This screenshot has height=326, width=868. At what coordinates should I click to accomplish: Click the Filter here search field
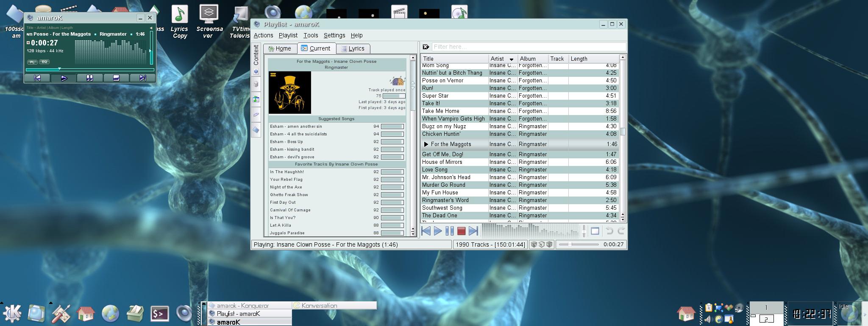[529, 47]
